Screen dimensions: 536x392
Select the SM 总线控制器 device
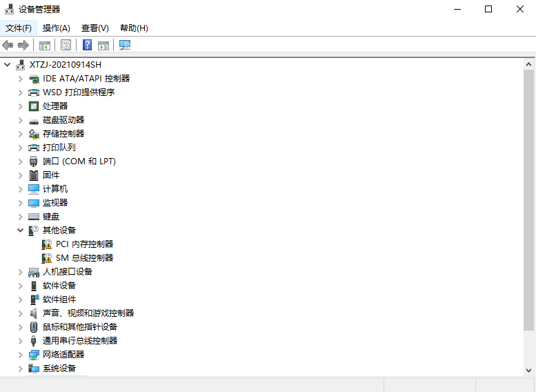click(x=84, y=258)
